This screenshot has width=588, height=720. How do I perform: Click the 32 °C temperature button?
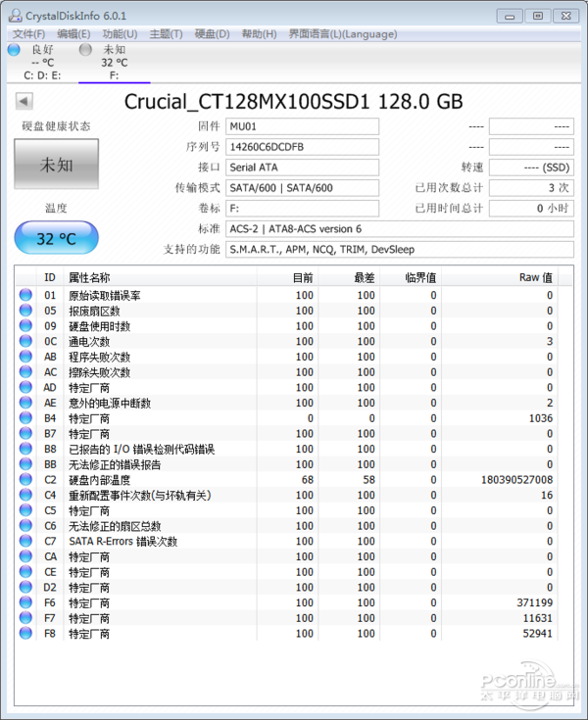pos(56,238)
